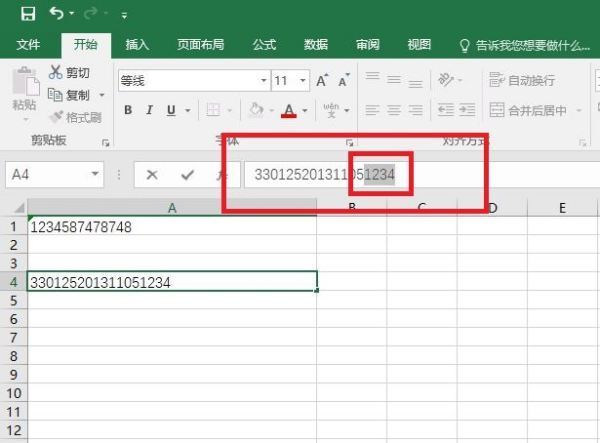Click the Merge and Center (合并后居中) icon

click(x=496, y=110)
